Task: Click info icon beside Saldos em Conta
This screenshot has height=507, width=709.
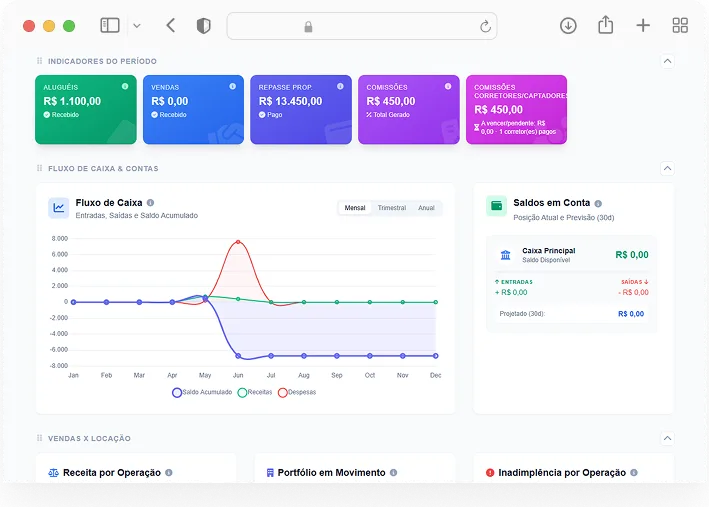Action: pos(598,204)
